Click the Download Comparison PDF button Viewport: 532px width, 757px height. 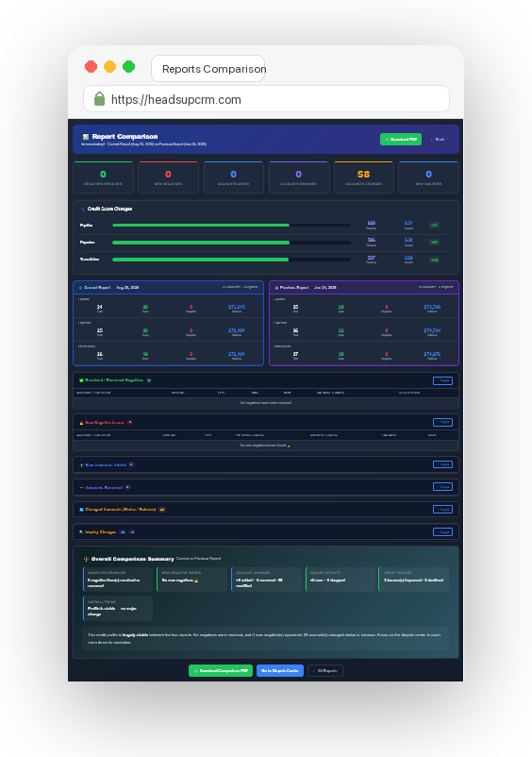click(221, 670)
